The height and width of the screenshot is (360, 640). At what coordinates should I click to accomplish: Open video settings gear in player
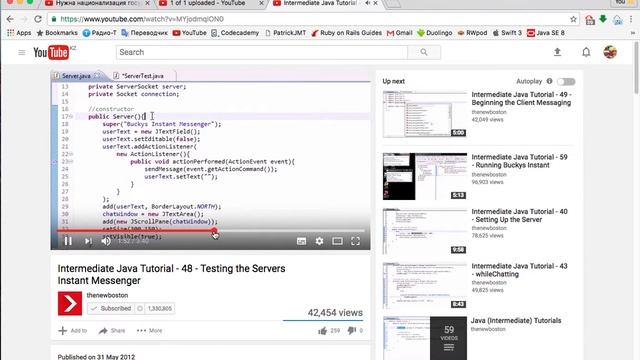[x=319, y=241]
